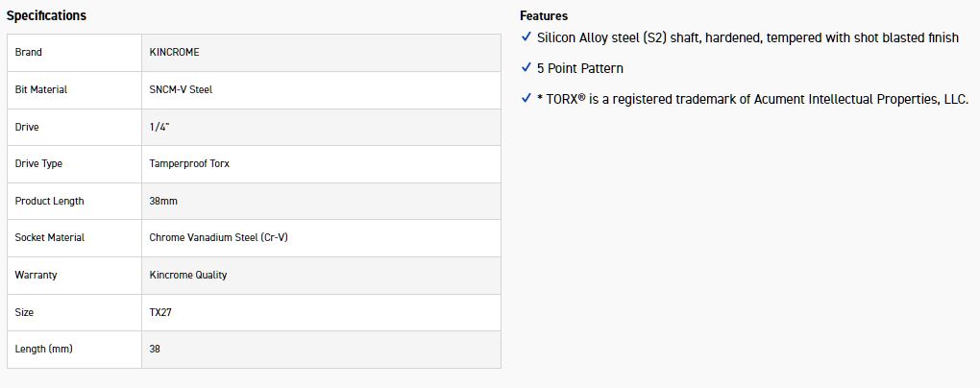Select Chrome Vanadium Steel (Cr-V) text
This screenshot has width=980, height=388.
pyautogui.click(x=218, y=237)
